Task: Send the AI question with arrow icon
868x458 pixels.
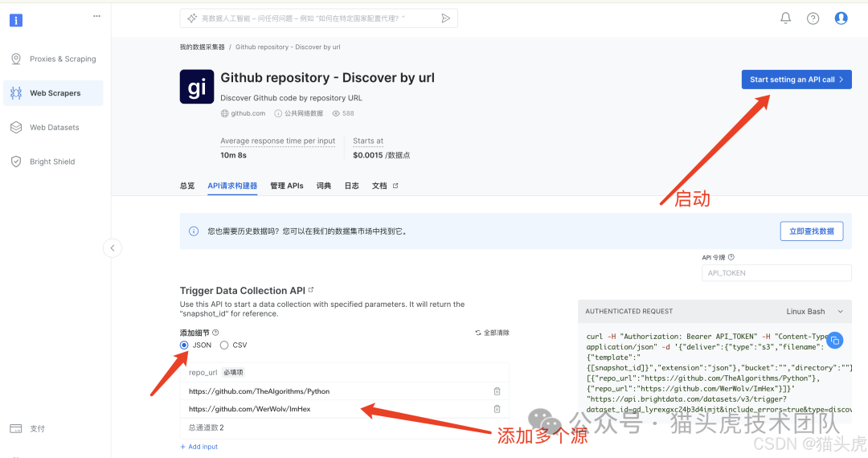Action: (x=445, y=18)
